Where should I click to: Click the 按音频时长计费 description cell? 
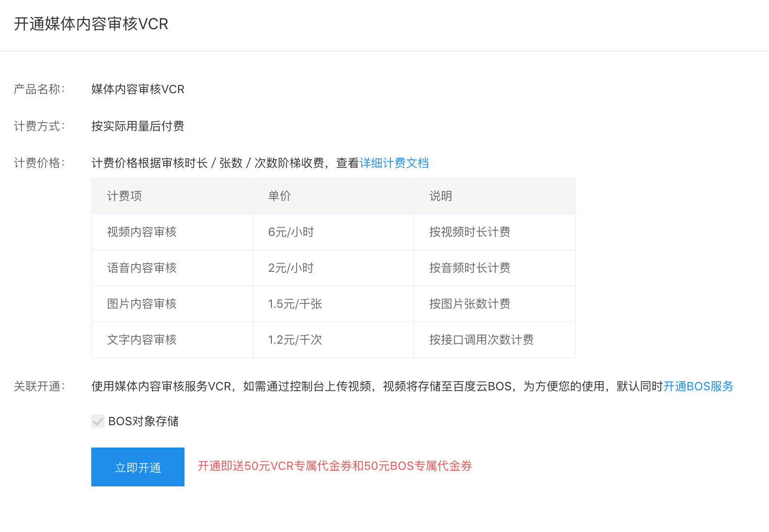coord(495,268)
